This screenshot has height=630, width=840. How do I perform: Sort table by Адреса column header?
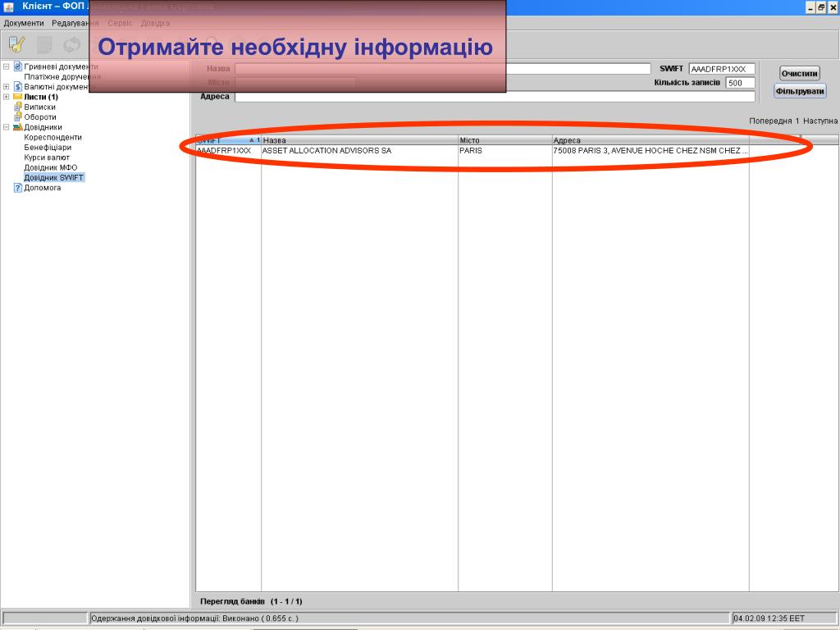click(x=651, y=140)
